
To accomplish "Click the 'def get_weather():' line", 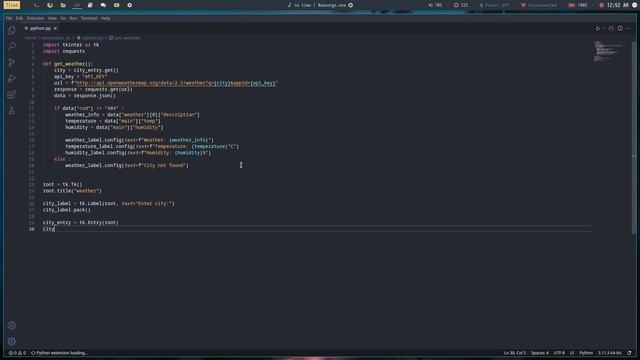I will click(68, 64).
